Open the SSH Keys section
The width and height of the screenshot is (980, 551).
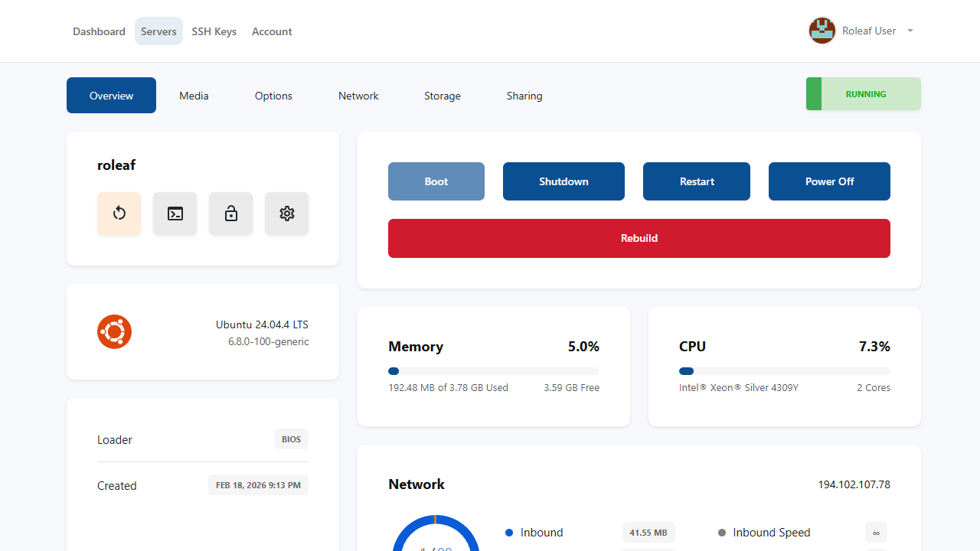pos(214,31)
